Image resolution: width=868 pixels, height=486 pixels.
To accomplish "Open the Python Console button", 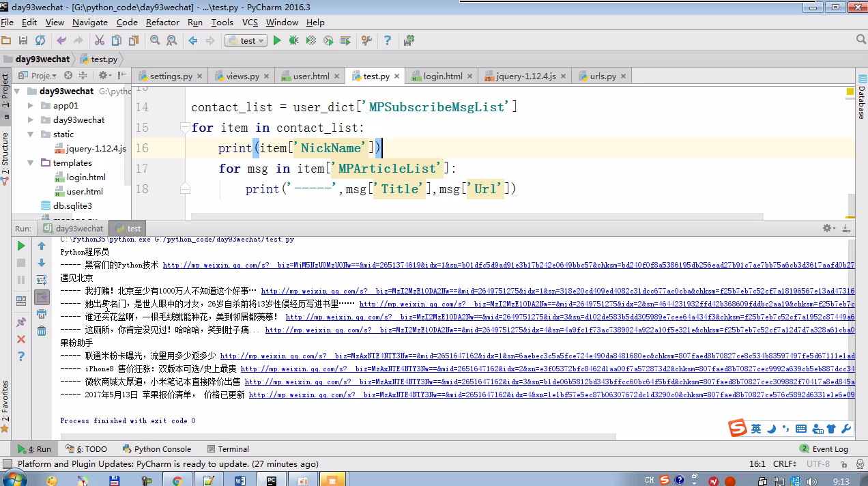I will click(156, 449).
